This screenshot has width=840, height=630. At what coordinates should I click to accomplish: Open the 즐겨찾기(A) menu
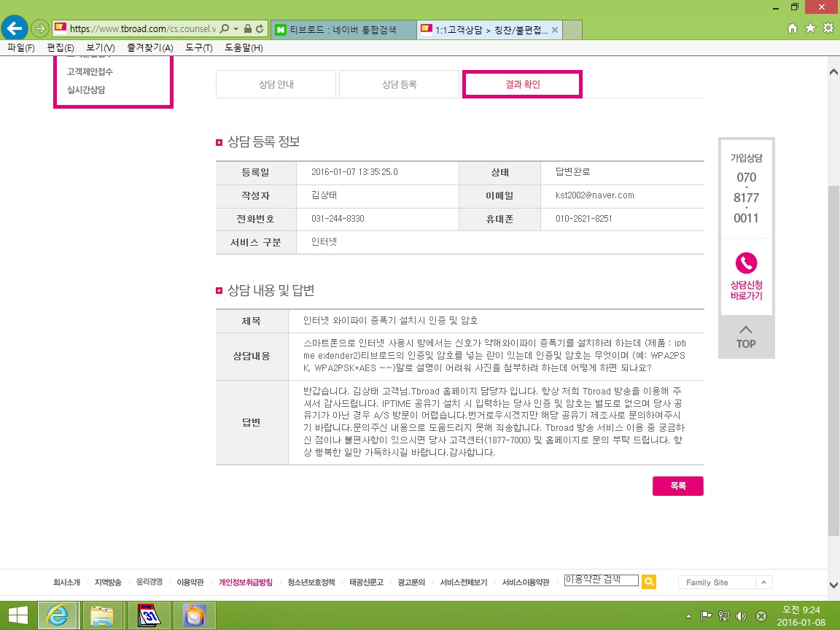[150, 47]
